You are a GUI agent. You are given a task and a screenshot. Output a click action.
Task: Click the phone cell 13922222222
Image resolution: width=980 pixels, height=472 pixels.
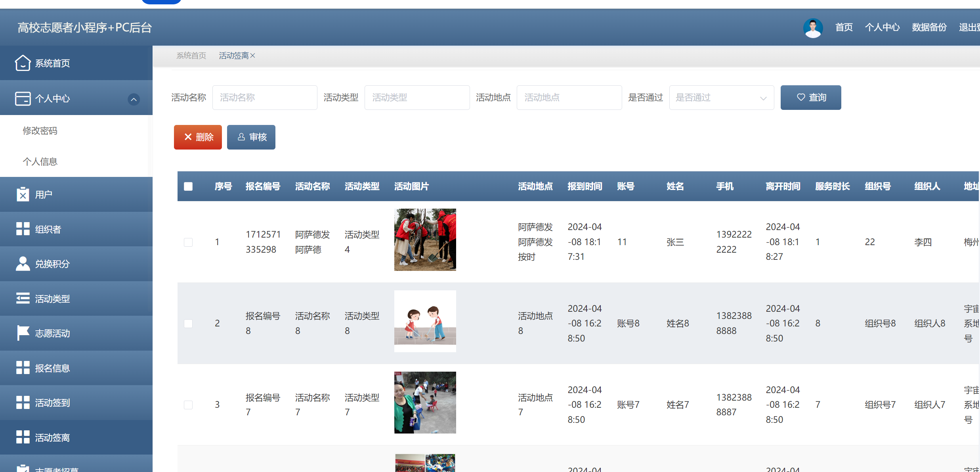734,242
